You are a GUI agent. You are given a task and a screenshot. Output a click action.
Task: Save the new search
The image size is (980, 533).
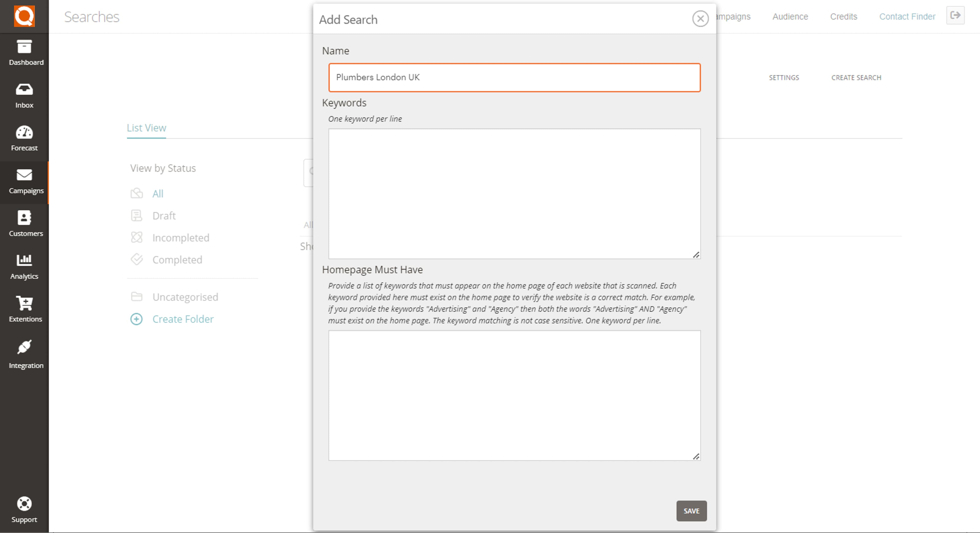(691, 511)
